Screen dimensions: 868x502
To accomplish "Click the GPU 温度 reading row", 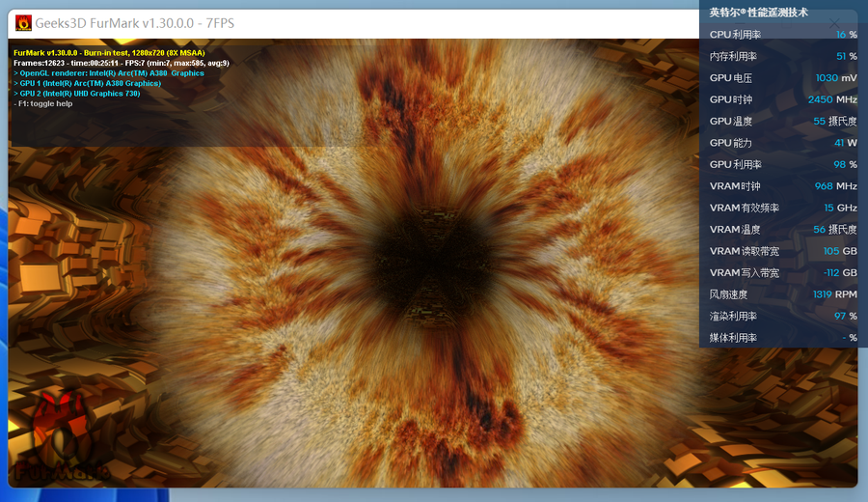I will point(782,122).
